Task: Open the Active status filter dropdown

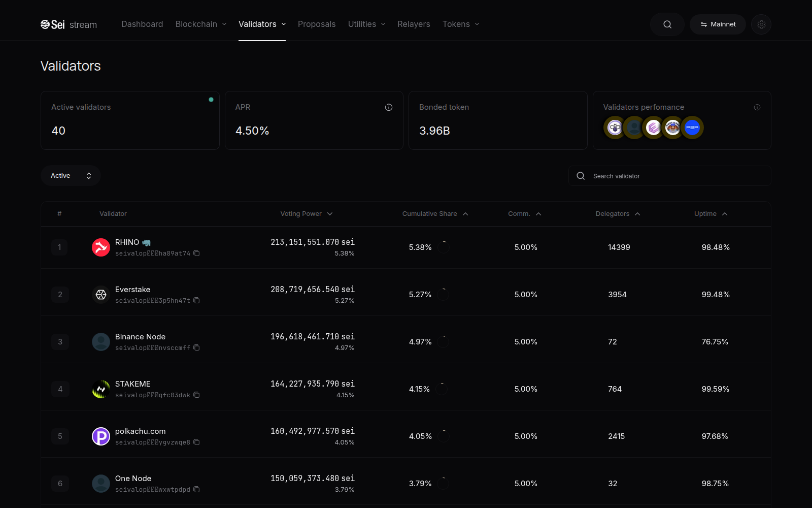Action: tap(71, 176)
